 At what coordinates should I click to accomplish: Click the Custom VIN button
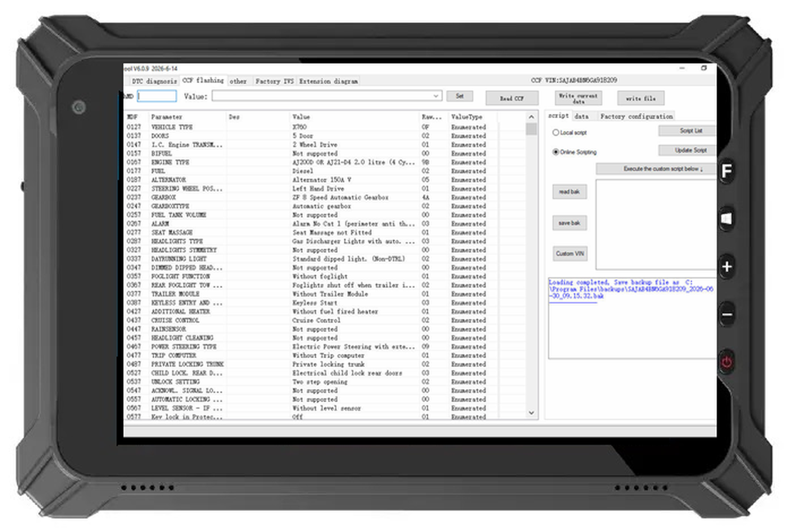click(570, 254)
